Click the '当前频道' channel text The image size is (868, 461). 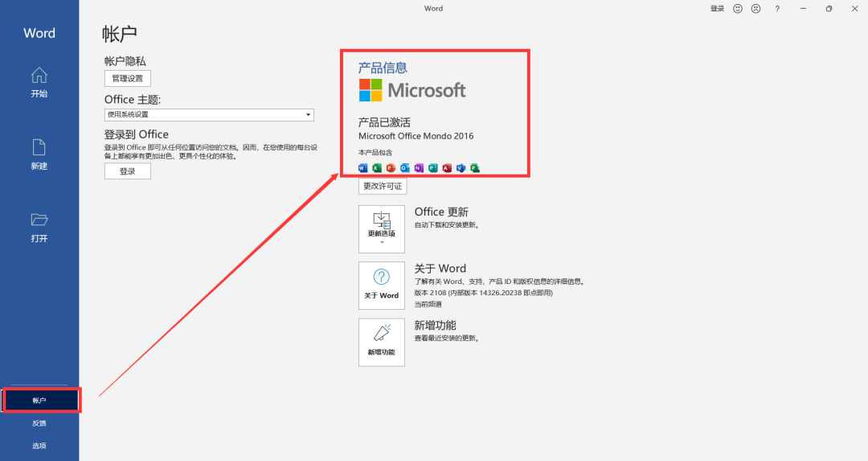click(428, 304)
